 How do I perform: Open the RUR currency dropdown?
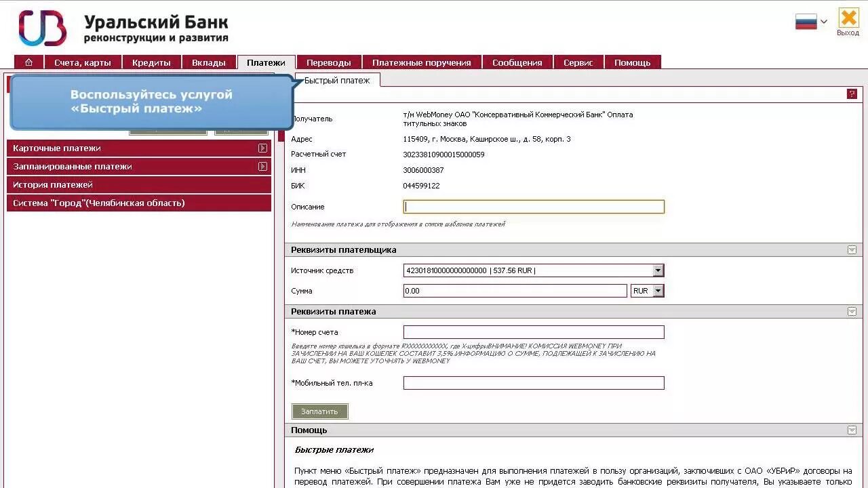pos(647,291)
